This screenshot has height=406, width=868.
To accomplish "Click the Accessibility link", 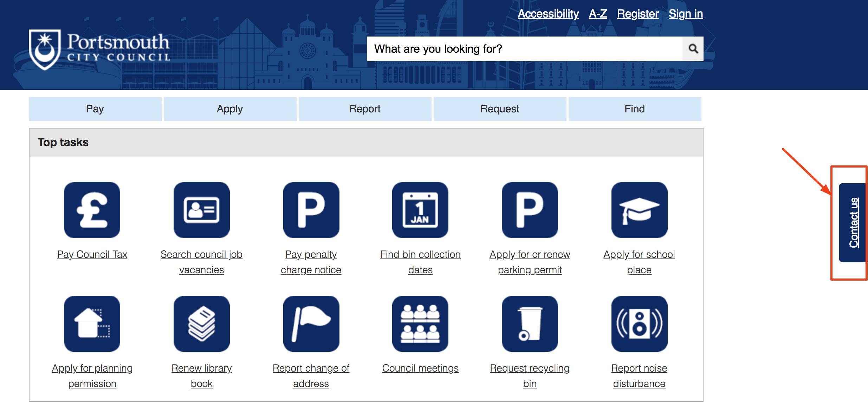I will pyautogui.click(x=548, y=14).
